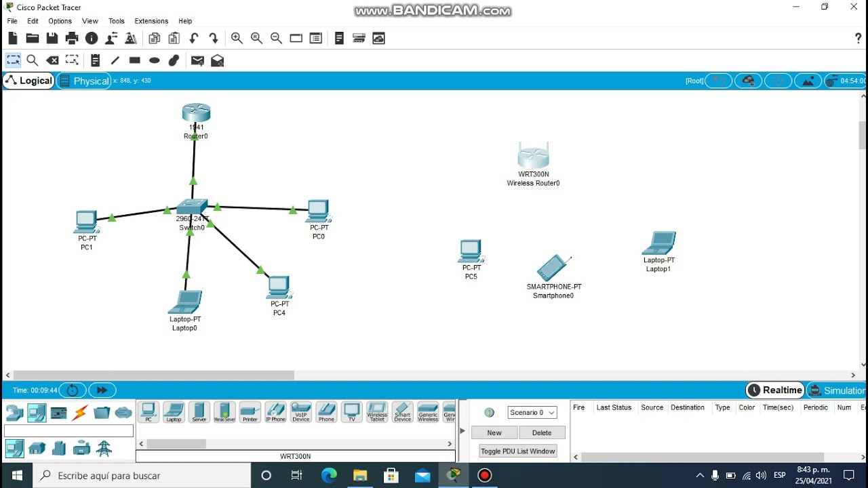Click the taskbar search box
This screenshot has width=868, height=488.
click(142, 475)
